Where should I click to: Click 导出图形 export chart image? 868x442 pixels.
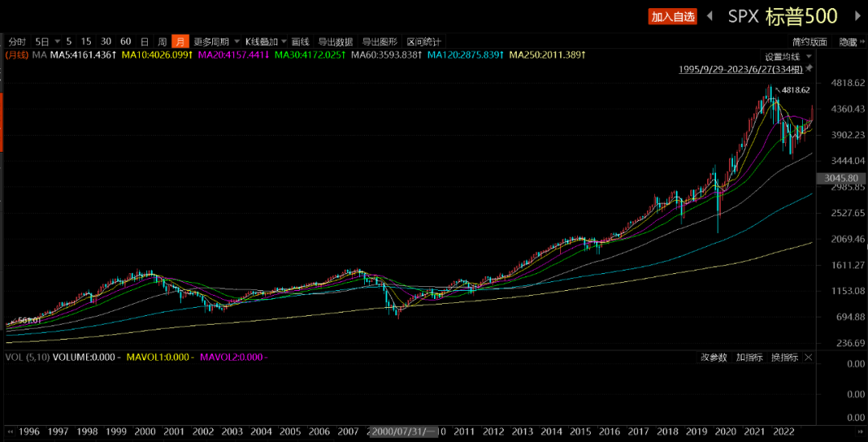tap(379, 42)
